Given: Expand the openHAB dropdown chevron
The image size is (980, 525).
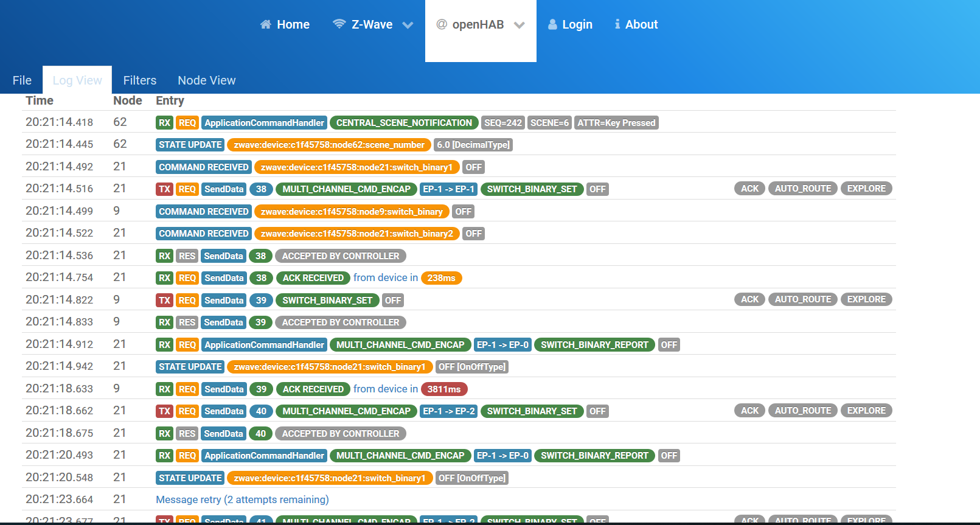Looking at the screenshot, I should tap(519, 25).
